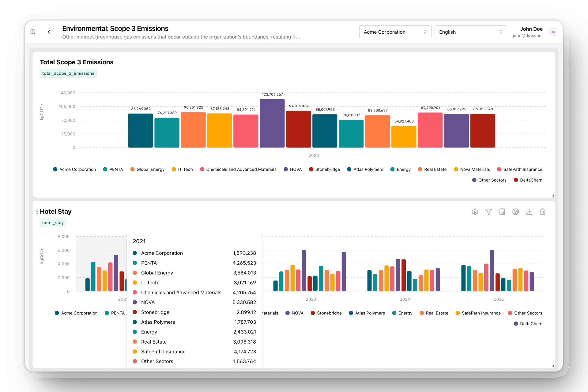Select the total_scope_3_emissions tag
The width and height of the screenshot is (588, 392).
pyautogui.click(x=68, y=73)
